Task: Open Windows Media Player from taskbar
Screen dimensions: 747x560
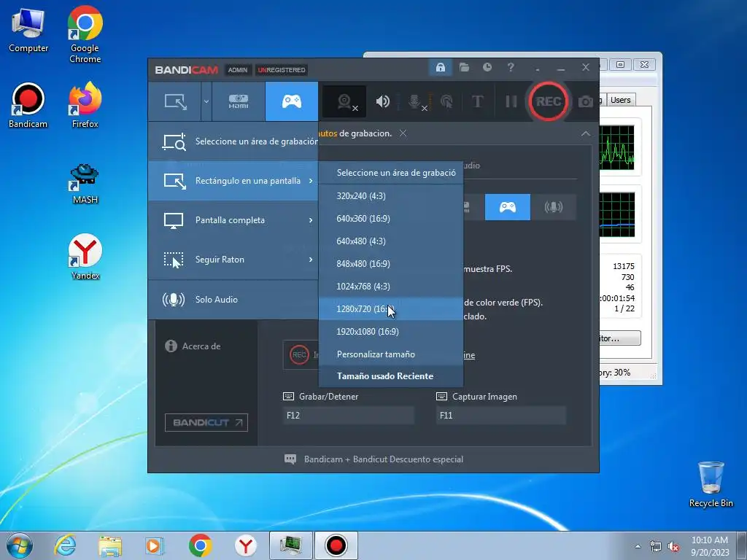Action: click(154, 545)
